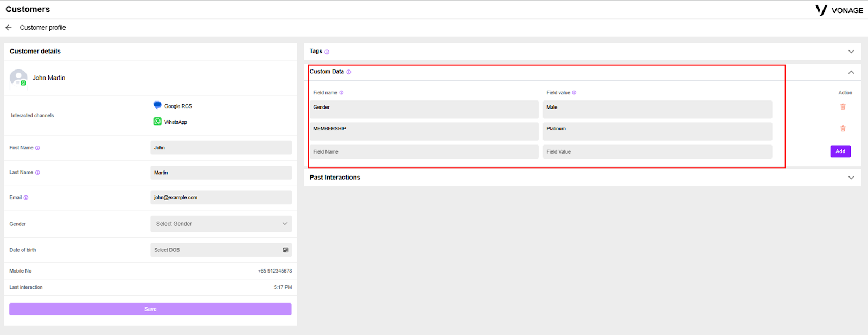Click the Google RCS channel icon
Viewport: 868px width, 335px height.
(x=157, y=105)
